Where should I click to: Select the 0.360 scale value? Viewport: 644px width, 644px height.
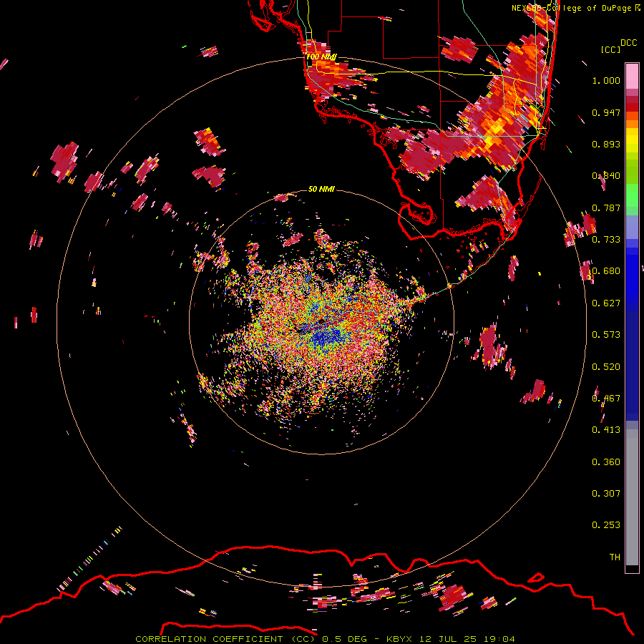(x=606, y=462)
